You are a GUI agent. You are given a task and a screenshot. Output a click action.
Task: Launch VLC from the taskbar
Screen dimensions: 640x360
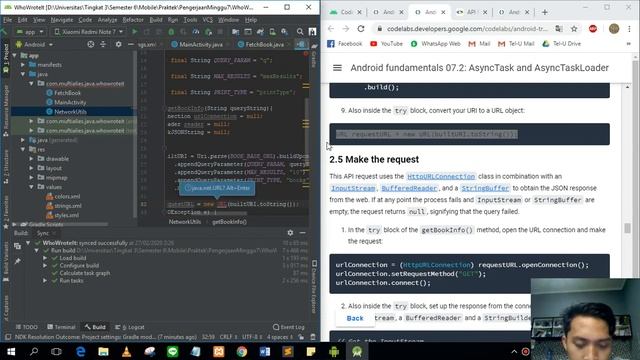(x=127, y=351)
